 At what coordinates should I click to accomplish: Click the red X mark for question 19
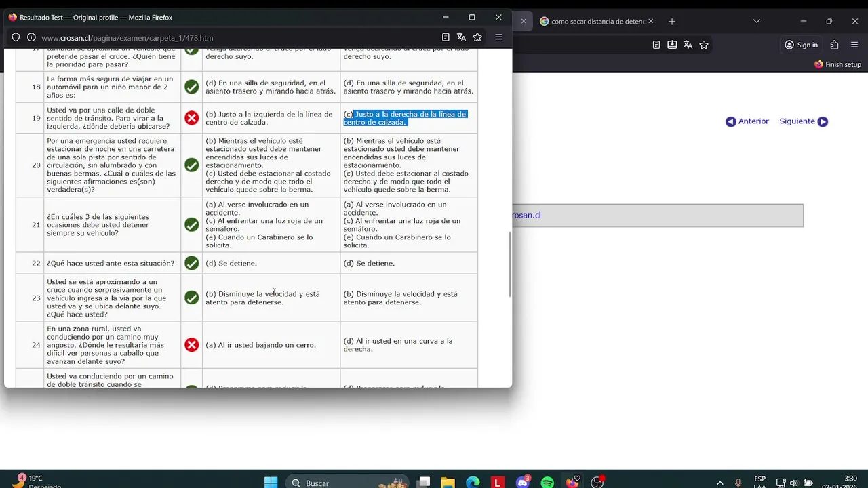(192, 118)
